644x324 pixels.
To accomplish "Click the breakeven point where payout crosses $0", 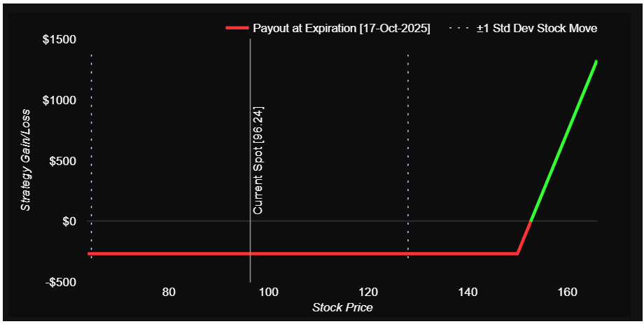I will tap(531, 221).
